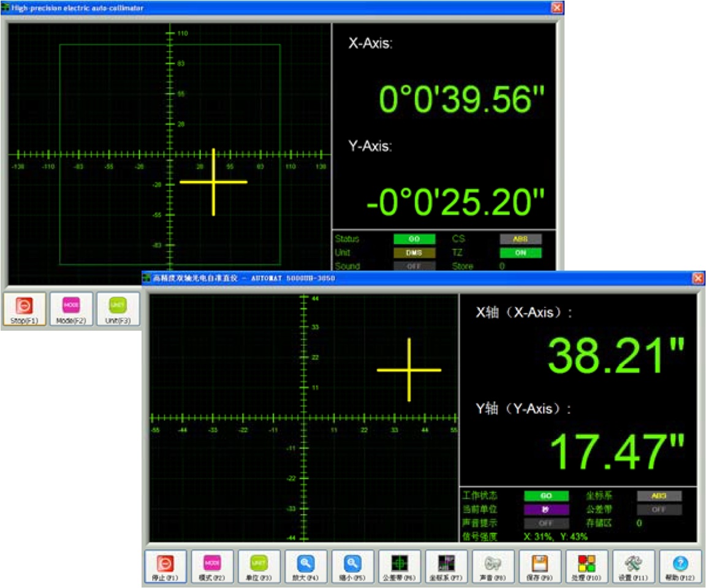Click the 声音 (F8) sound button
The width and height of the screenshot is (706, 588).
tap(492, 568)
